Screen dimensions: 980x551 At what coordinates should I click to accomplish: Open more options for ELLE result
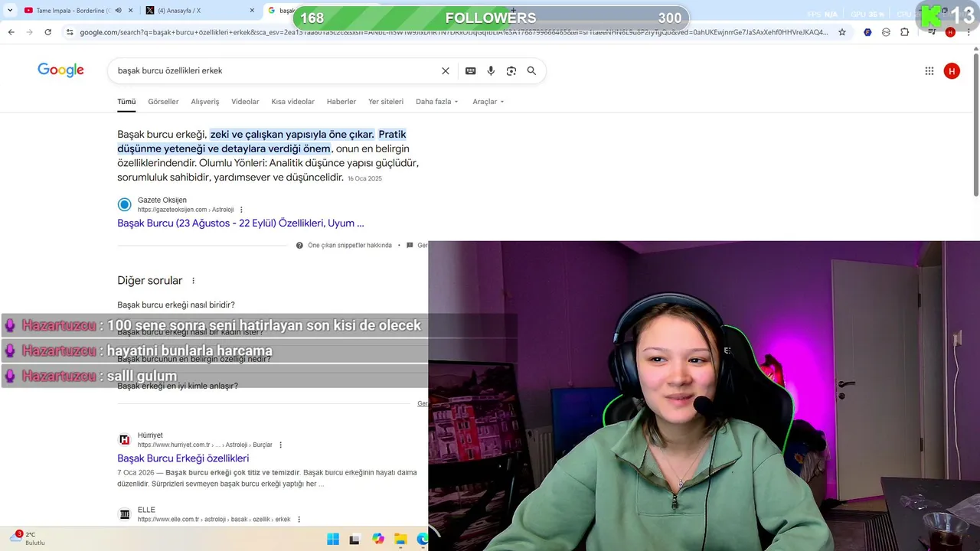[299, 519]
